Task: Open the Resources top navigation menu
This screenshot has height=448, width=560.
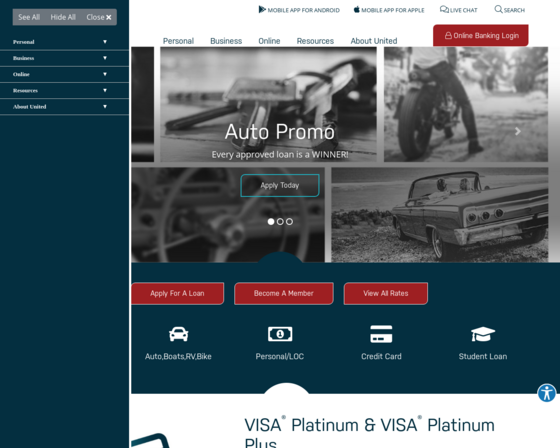Action: click(315, 41)
